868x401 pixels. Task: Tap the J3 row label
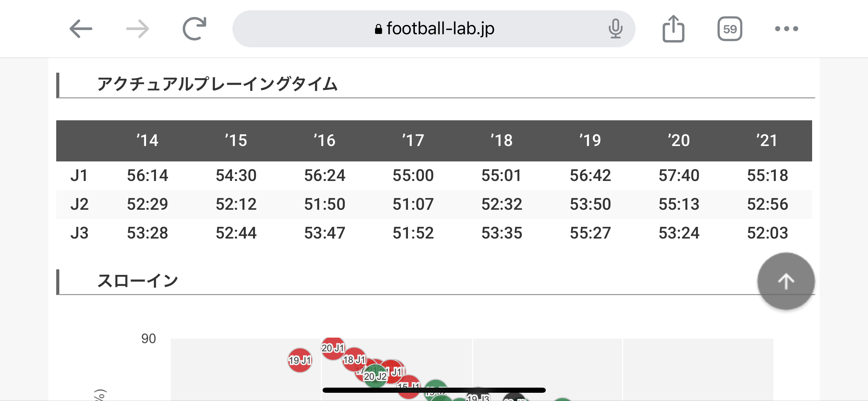tap(79, 233)
